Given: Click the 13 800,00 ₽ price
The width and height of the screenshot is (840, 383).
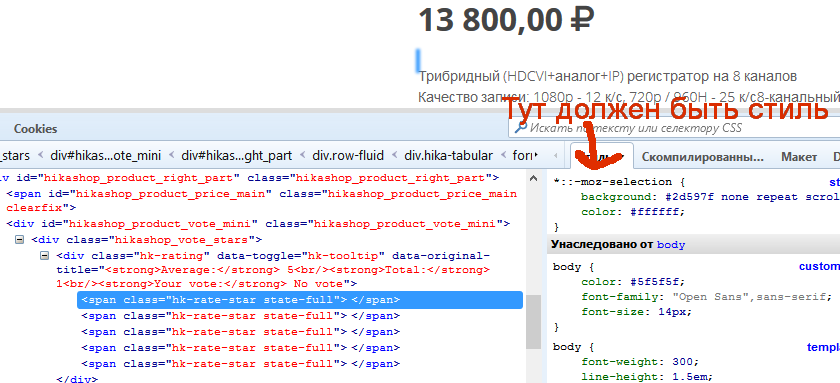Looking at the screenshot, I should point(506,20).
